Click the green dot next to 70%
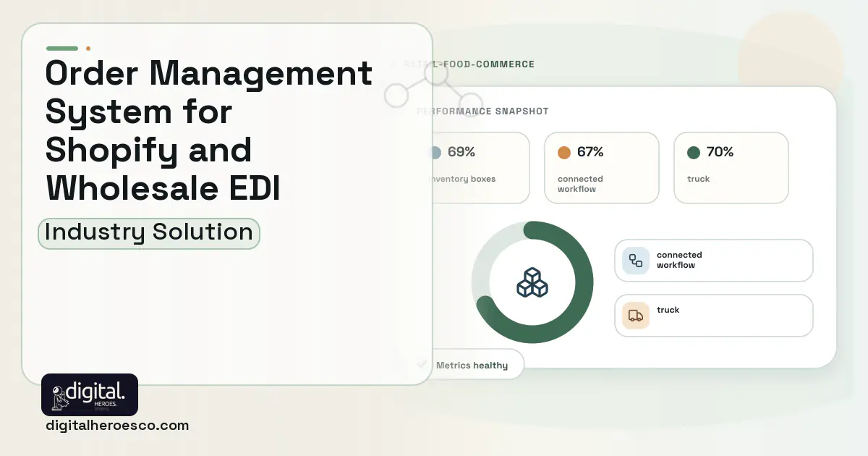 point(694,153)
